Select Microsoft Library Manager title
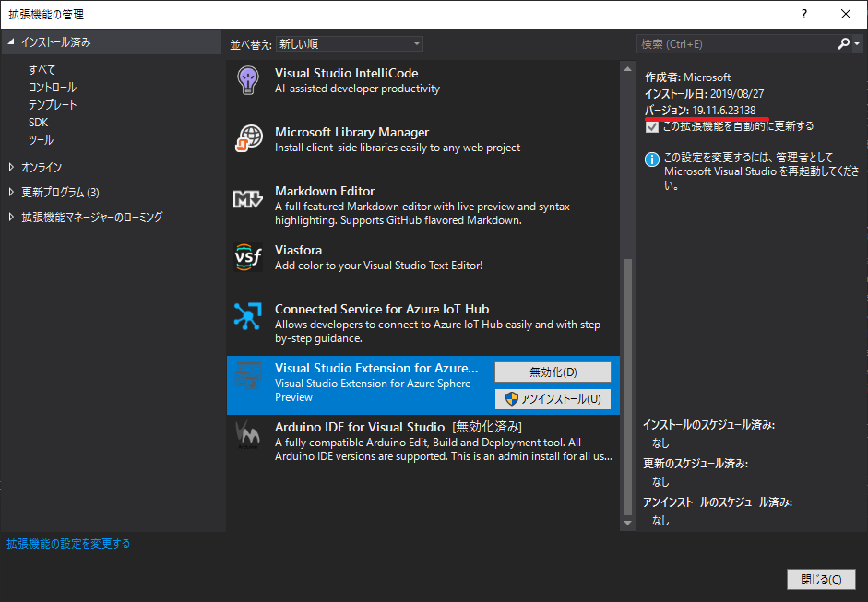Viewport: 868px width, 602px height. pyautogui.click(x=351, y=132)
